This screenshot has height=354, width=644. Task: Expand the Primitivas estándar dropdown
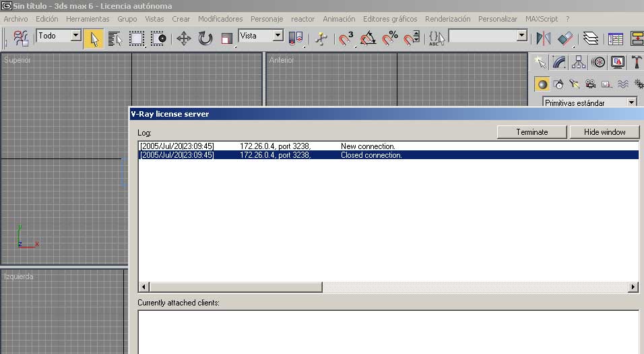coord(632,102)
